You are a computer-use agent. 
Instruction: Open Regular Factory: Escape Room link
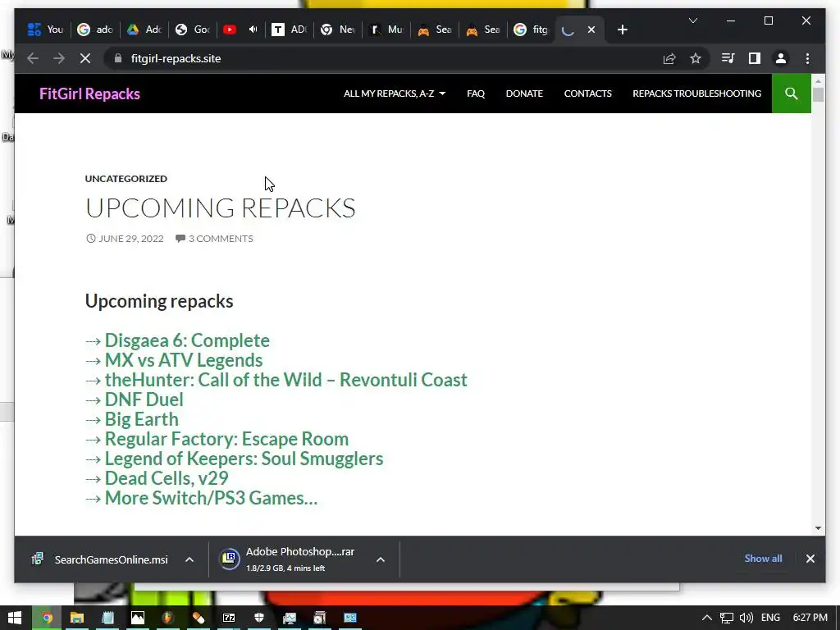coord(226,439)
